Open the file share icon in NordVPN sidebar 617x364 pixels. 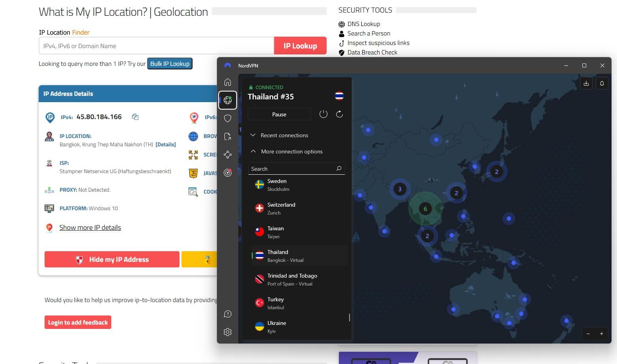(x=228, y=136)
